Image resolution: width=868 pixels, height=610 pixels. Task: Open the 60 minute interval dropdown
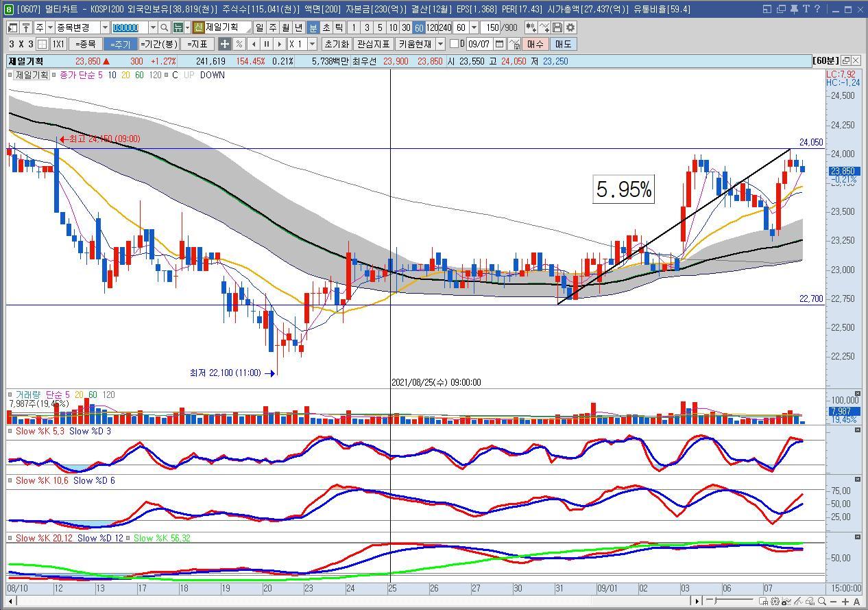(474, 27)
